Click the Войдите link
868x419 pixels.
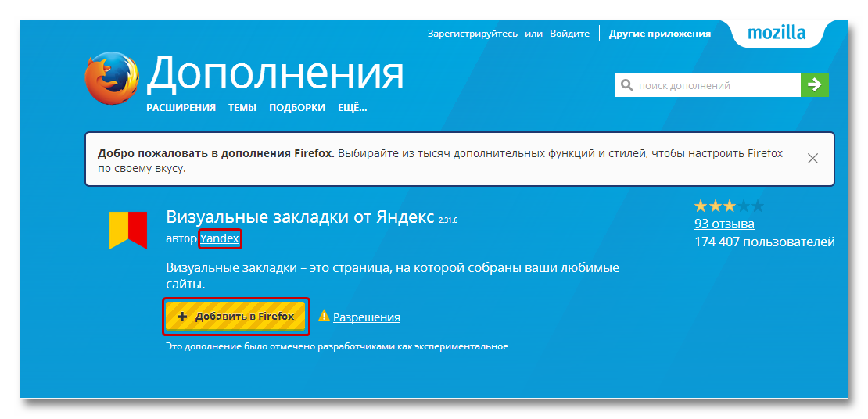pyautogui.click(x=569, y=33)
